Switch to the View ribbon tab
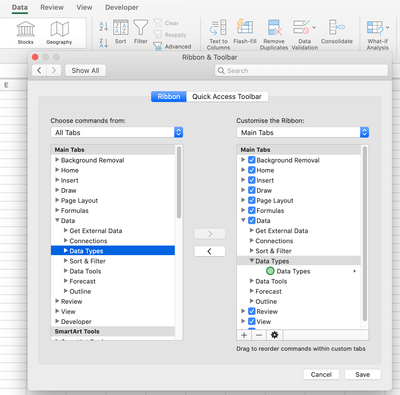The image size is (400, 395). point(84,7)
